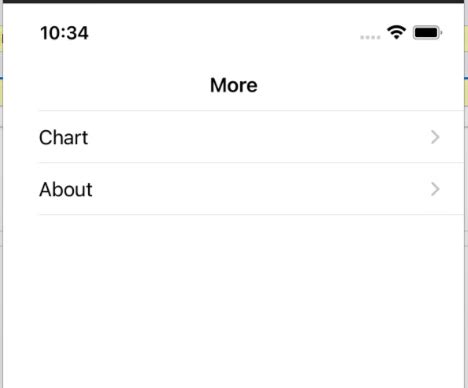This screenshot has width=468, height=388.
Task: Click the divider line under More title
Action: 251,110
